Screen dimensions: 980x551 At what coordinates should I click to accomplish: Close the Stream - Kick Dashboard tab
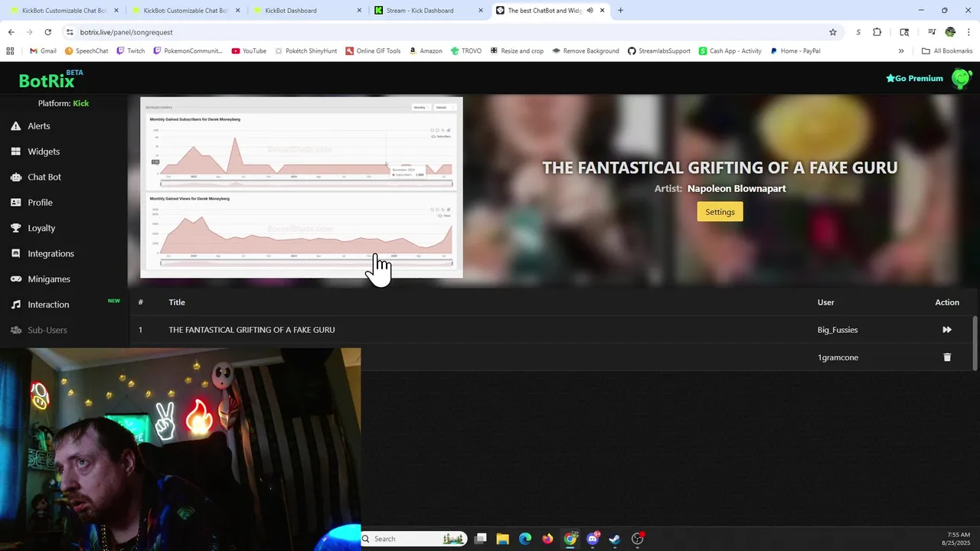[x=480, y=11]
